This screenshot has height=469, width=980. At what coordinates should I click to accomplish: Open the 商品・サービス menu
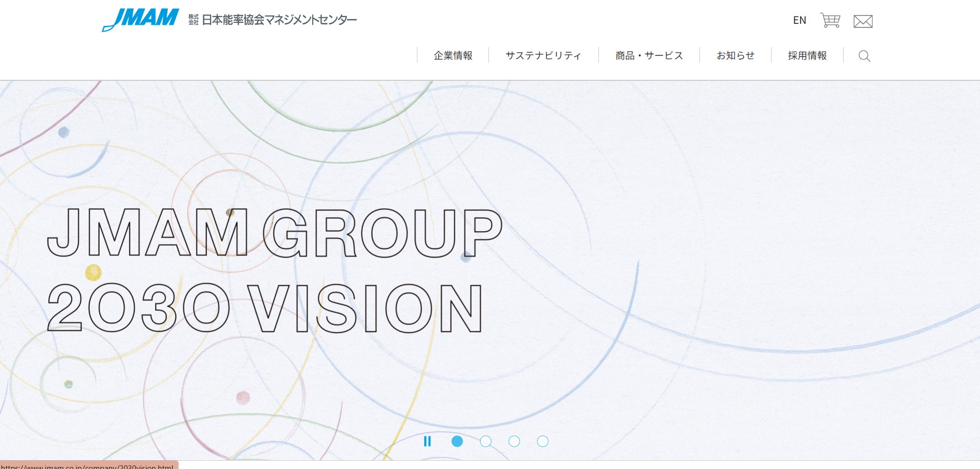click(x=649, y=55)
